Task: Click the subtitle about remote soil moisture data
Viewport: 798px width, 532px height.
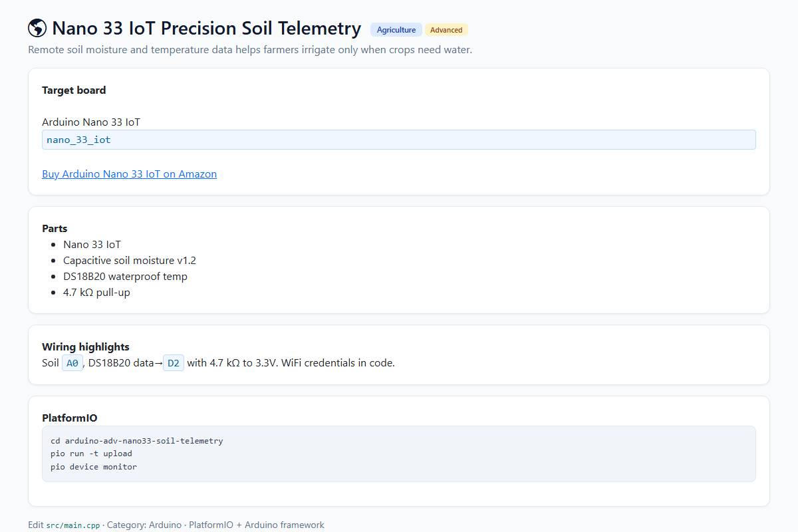Action: [x=250, y=50]
